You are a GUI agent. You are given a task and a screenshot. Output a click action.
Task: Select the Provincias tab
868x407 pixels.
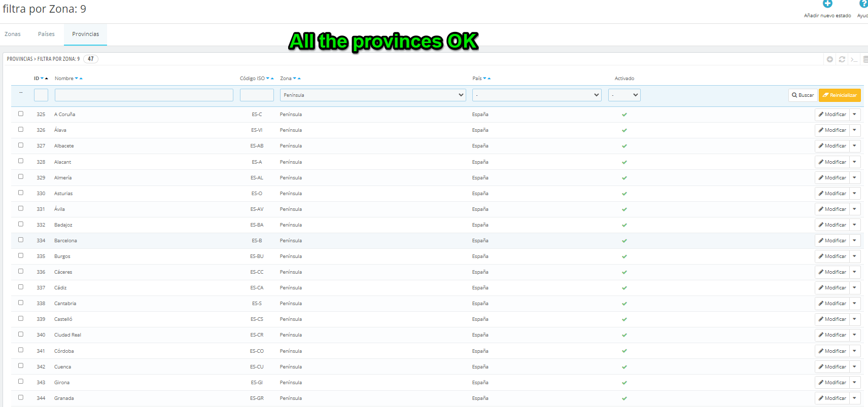click(x=85, y=34)
